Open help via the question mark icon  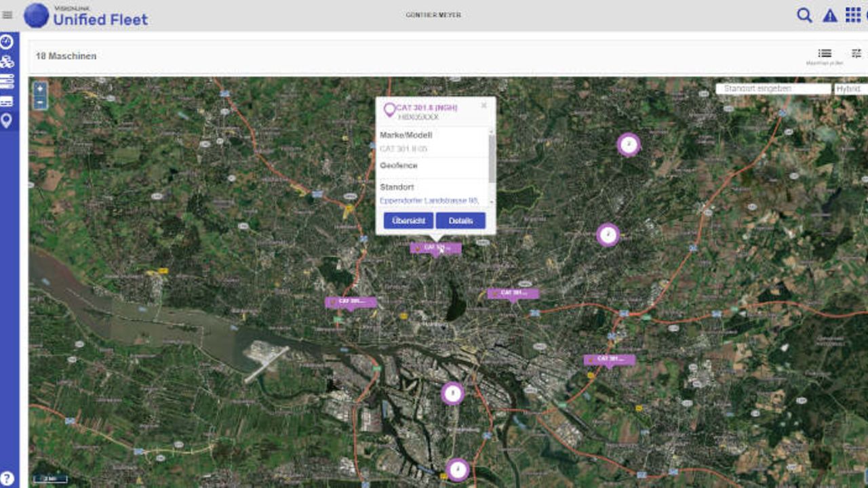pyautogui.click(x=7, y=479)
